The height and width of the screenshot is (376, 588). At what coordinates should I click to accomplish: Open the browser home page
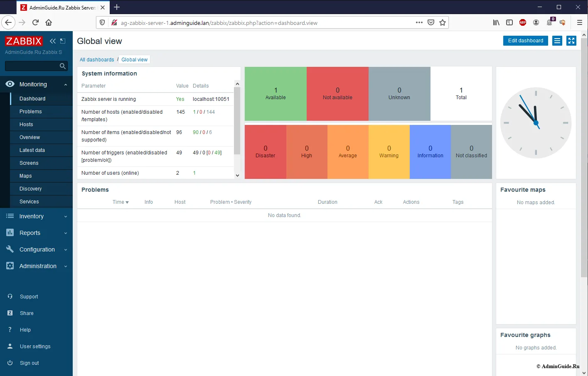pos(49,22)
